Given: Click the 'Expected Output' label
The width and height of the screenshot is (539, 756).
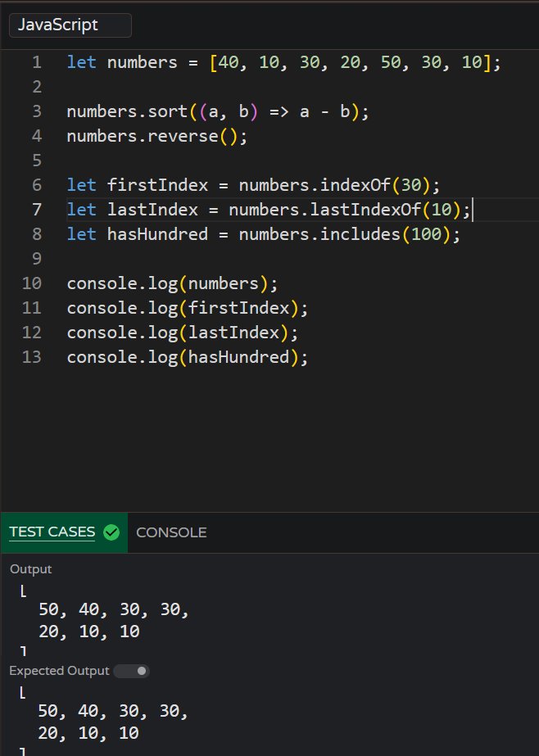Looking at the screenshot, I should pyautogui.click(x=59, y=671).
